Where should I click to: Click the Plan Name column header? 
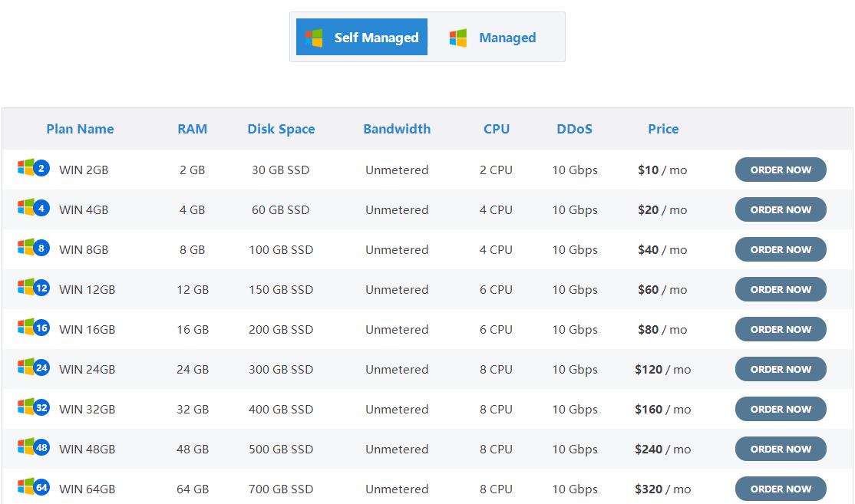[x=80, y=129]
